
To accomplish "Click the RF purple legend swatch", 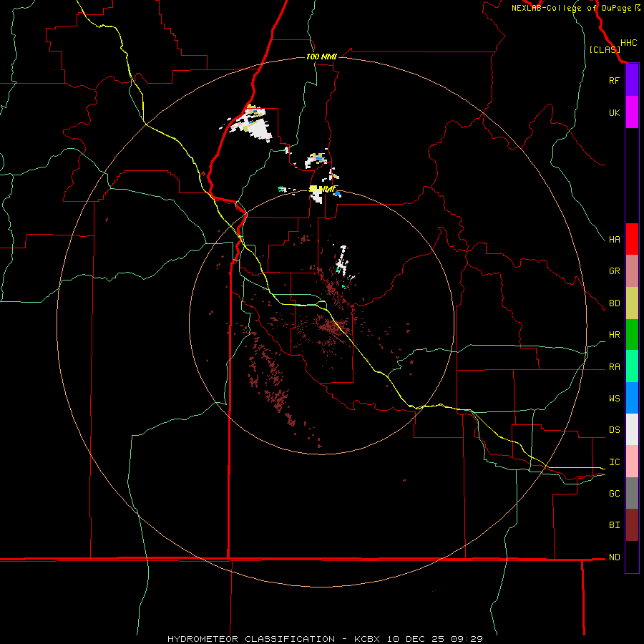I will click(x=632, y=80).
